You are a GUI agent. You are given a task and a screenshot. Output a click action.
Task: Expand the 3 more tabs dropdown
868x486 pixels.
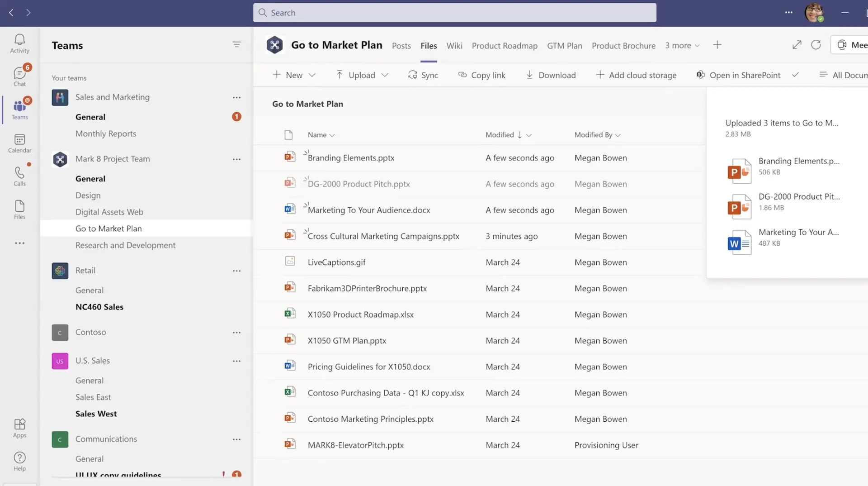682,46
